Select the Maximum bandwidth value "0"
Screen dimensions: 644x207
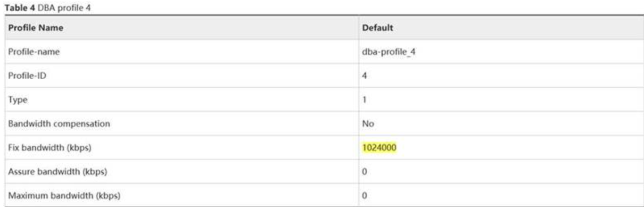pyautogui.click(x=364, y=195)
